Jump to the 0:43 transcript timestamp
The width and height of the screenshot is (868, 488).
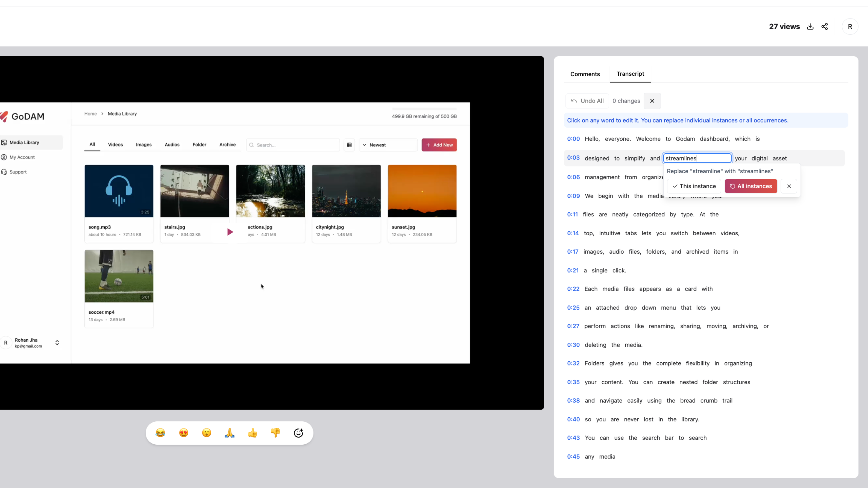(573, 438)
